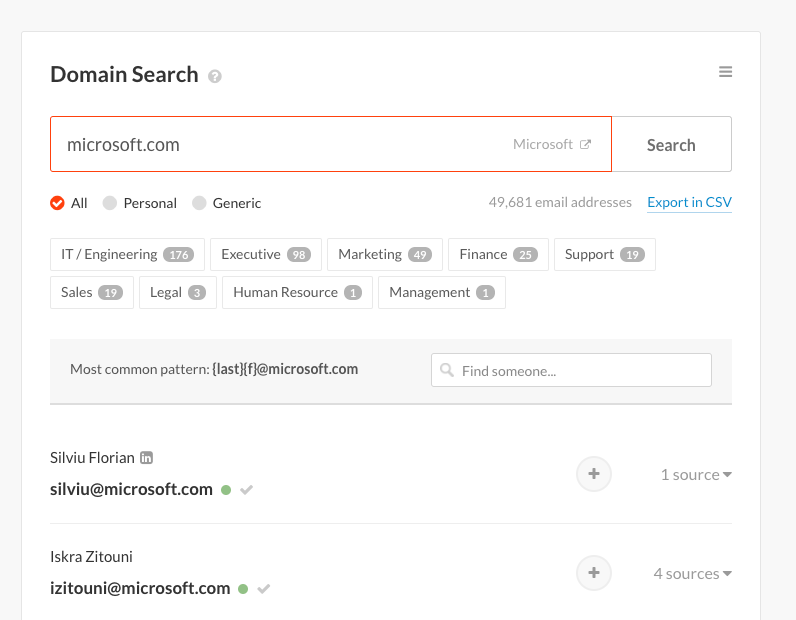Filter by Legal department
This screenshot has height=620, width=796.
click(178, 292)
